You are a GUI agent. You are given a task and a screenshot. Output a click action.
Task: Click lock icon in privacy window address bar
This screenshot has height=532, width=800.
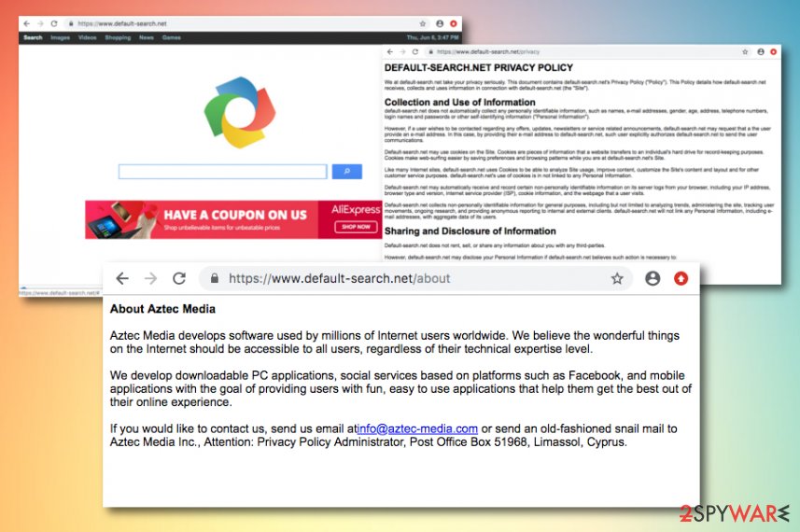coord(431,51)
